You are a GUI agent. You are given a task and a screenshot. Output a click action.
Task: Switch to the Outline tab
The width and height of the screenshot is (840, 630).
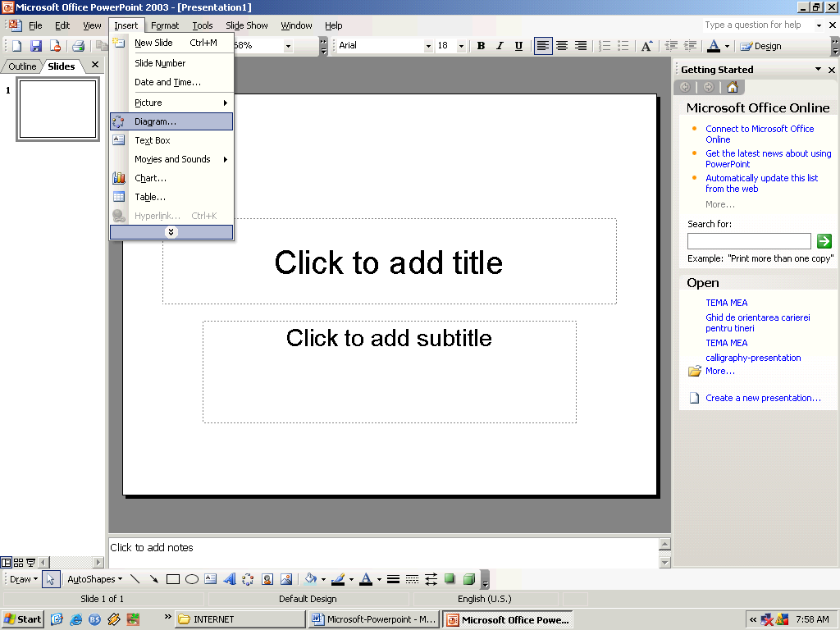(22, 66)
